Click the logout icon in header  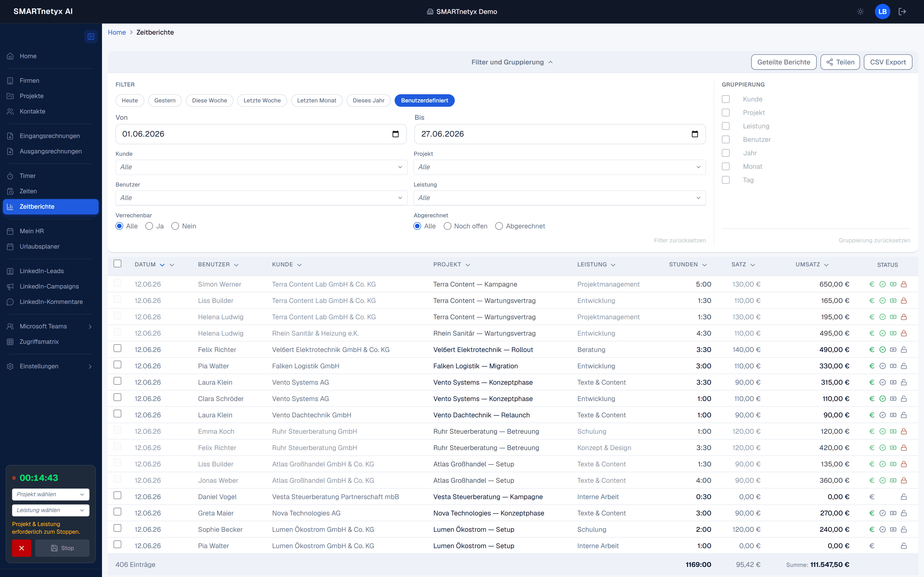pos(902,12)
